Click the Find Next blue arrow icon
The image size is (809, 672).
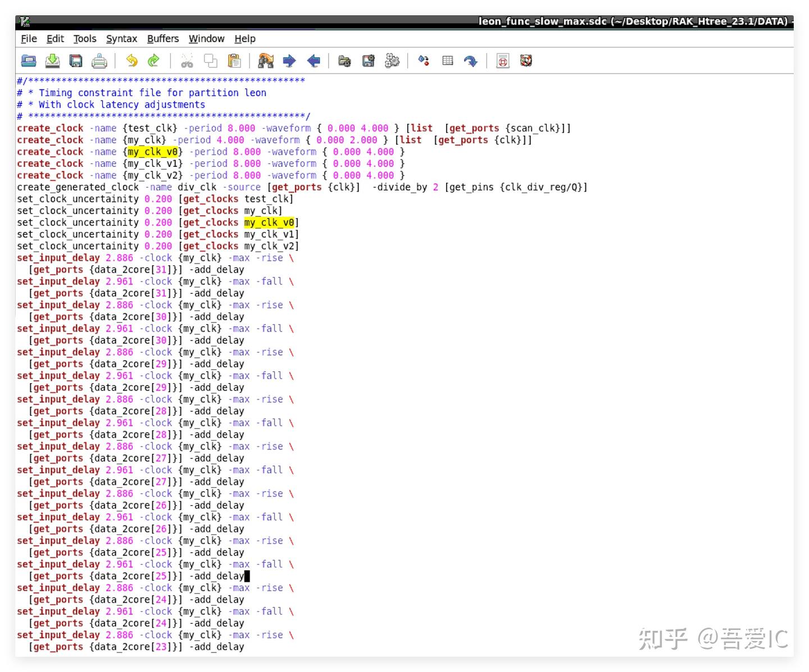pyautogui.click(x=290, y=61)
